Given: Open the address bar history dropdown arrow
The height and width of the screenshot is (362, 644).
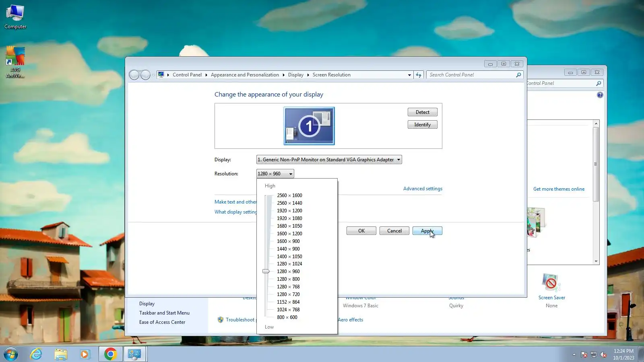Looking at the screenshot, I should click(x=409, y=75).
